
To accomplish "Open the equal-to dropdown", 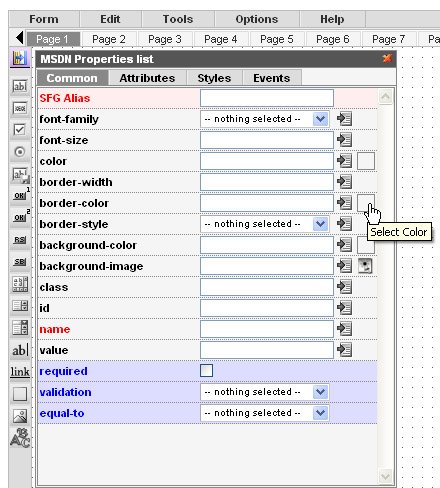I will tap(265, 413).
